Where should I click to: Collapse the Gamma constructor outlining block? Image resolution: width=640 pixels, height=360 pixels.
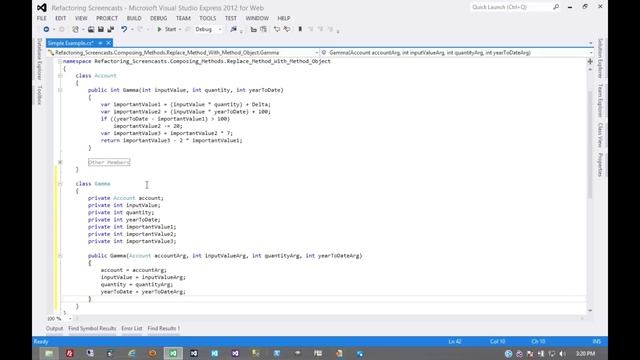pyautogui.click(x=60, y=256)
